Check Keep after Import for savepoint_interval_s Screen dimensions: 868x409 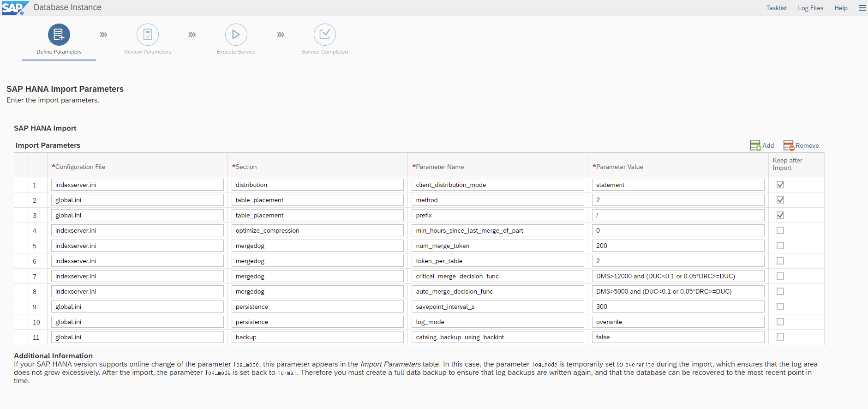tap(780, 307)
